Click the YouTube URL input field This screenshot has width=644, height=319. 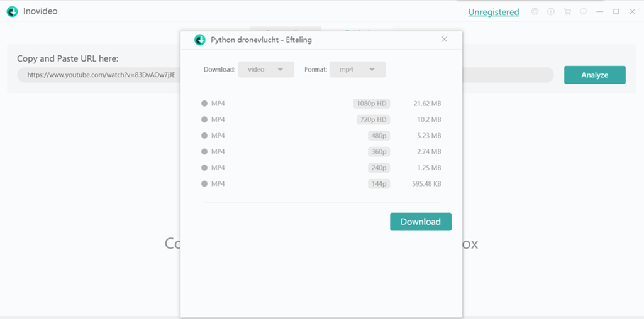click(286, 75)
